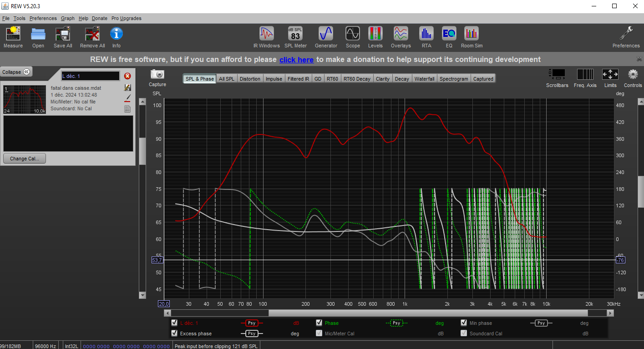
Task: Click the Measure icon
Action: [13, 37]
